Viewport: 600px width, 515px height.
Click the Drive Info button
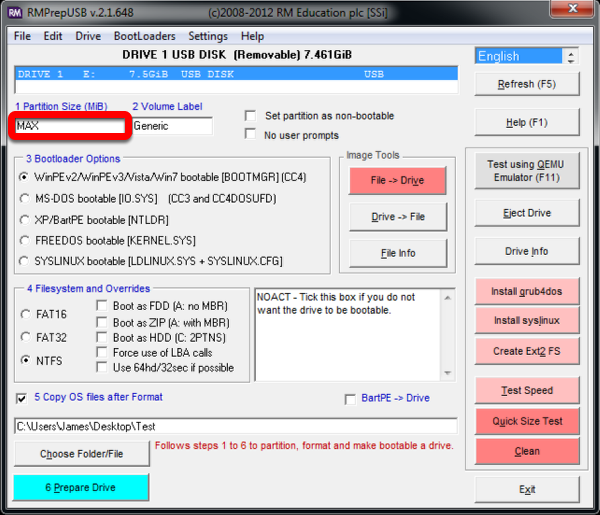click(527, 251)
